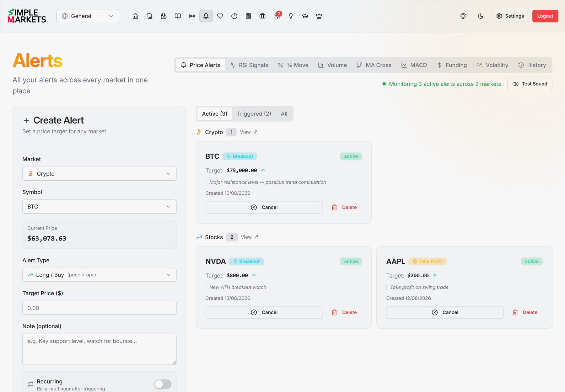Click the Current Price value $63,078.63
This screenshot has width=565, height=392.
(47, 238)
